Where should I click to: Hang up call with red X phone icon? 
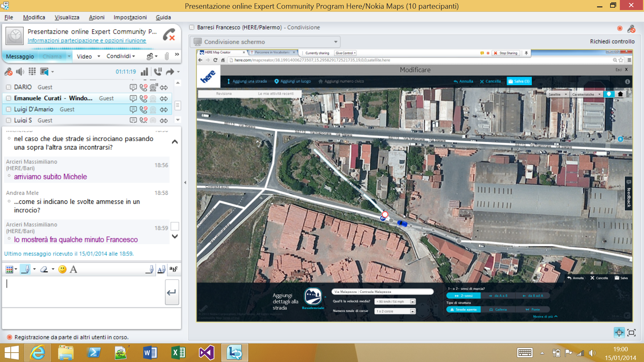point(169,35)
